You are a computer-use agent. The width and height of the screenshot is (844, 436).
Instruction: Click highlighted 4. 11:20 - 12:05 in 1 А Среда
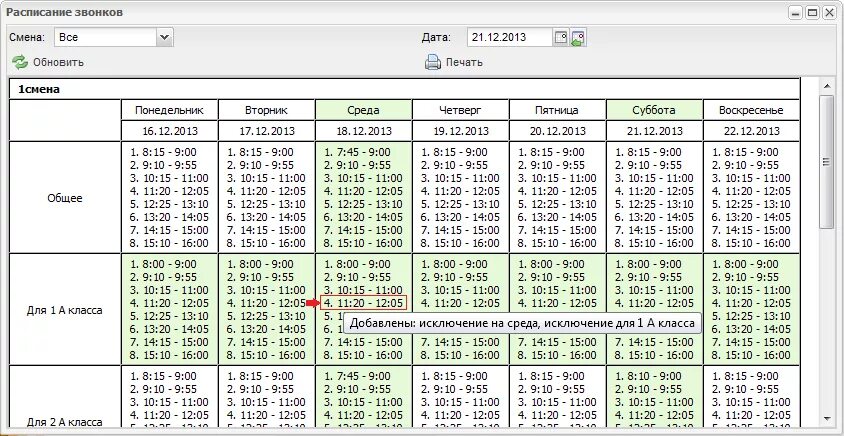363,303
